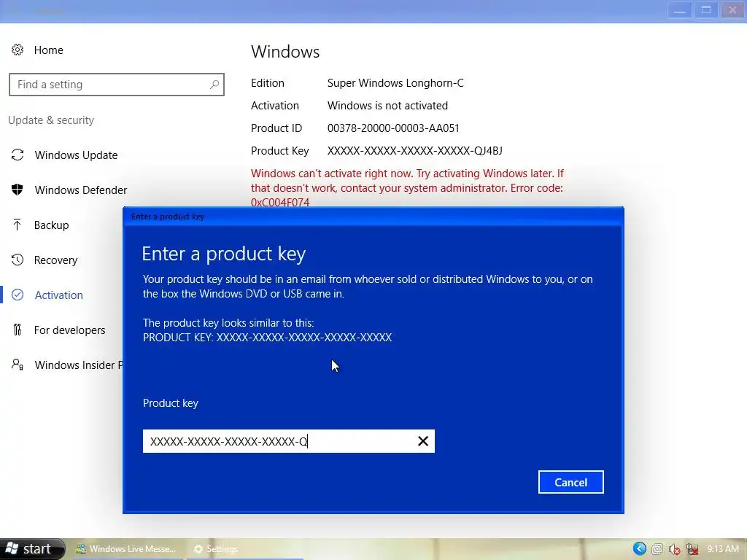Click the search magnifier in Find a setting
This screenshot has height=560, width=747.
point(214,85)
